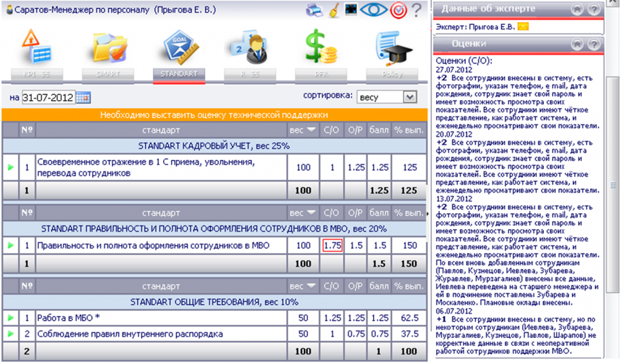Click the балл header in МВО оформления table
The image size is (621, 364).
(379, 213)
